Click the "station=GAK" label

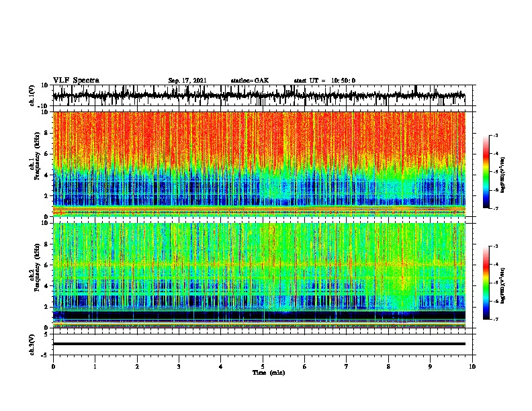pyautogui.click(x=250, y=81)
